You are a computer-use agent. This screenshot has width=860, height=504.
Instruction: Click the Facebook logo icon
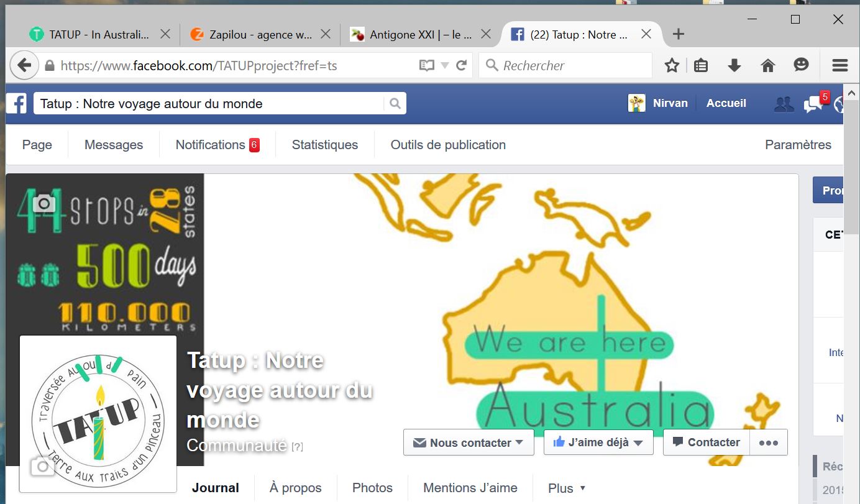(17, 103)
